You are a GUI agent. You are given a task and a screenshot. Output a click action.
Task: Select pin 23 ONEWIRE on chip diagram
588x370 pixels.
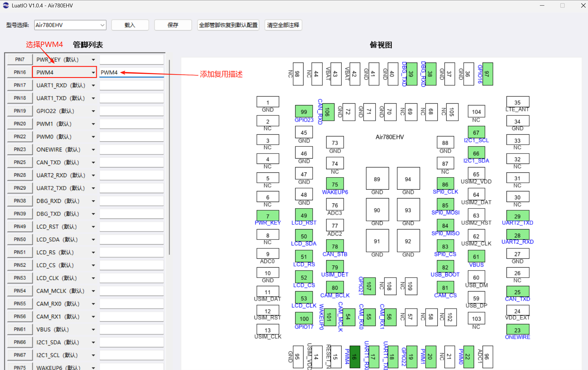517,330
